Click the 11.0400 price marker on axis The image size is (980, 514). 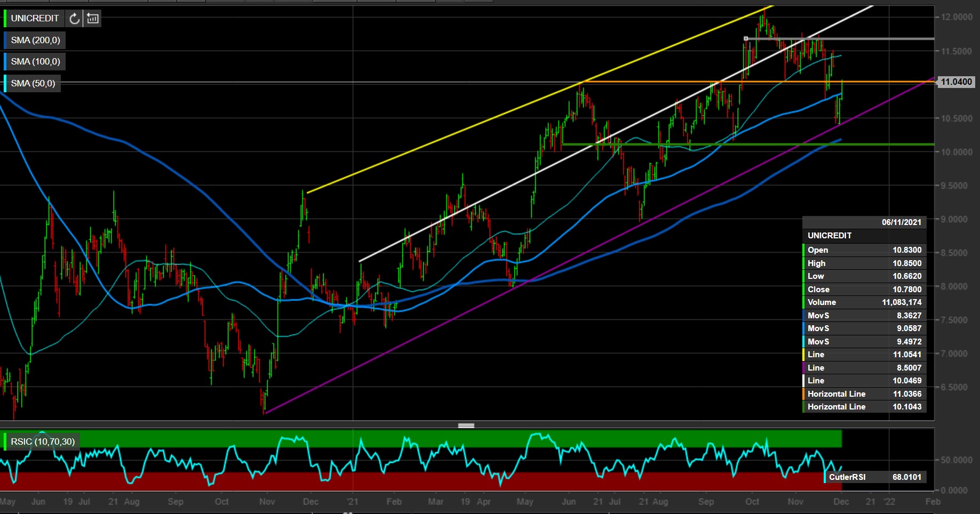(956, 82)
